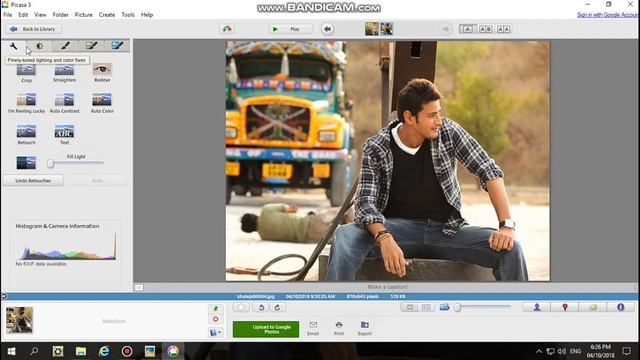Go to previous photo arrow
The image size is (640, 360).
[x=327, y=29]
